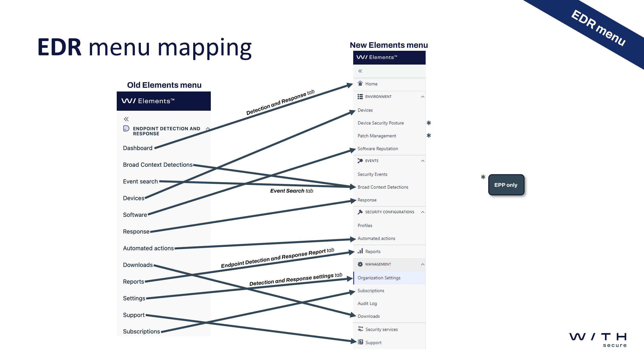The height and width of the screenshot is (362, 644).
Task: Open Reports in old Elements menu
Action: 133,282
